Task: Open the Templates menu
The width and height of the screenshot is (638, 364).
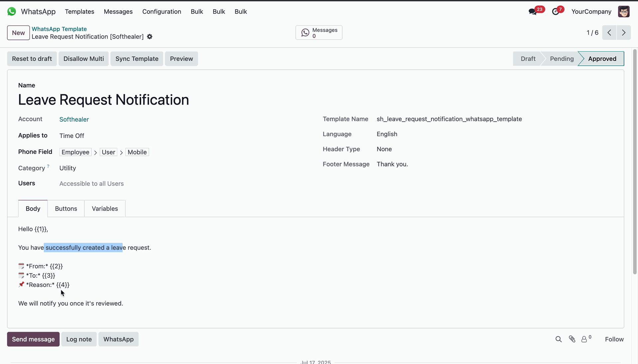Action: 79,12
